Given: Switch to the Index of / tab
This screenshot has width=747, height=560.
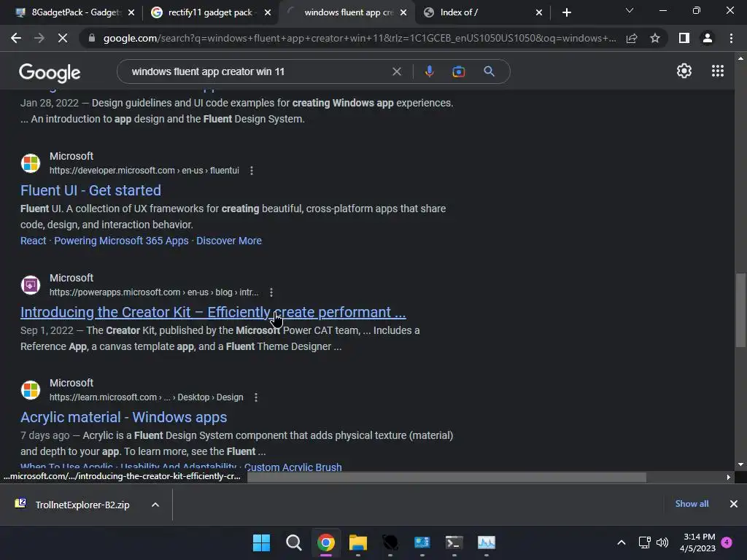Looking at the screenshot, I should pos(482,12).
